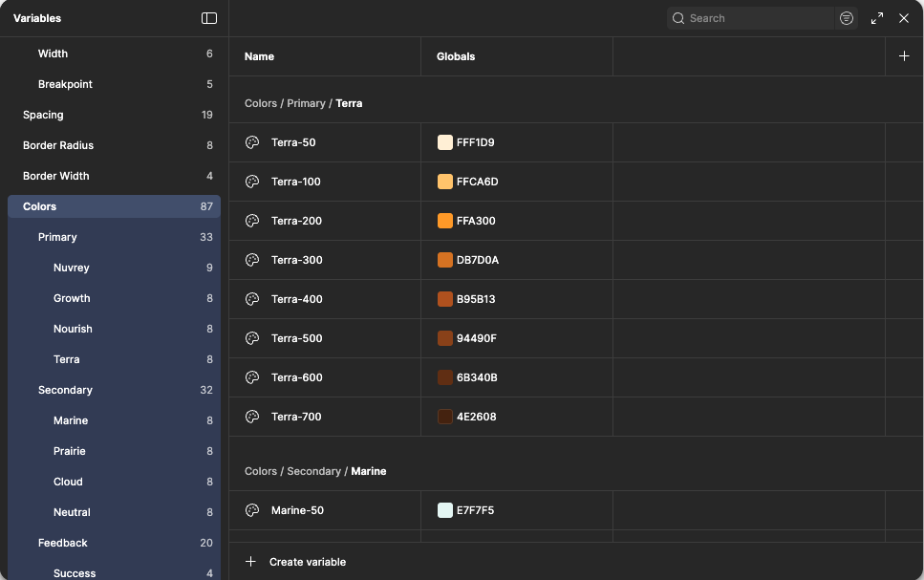This screenshot has height=580, width=924.
Task: Click the palette icon for Terra-700
Action: (252, 417)
